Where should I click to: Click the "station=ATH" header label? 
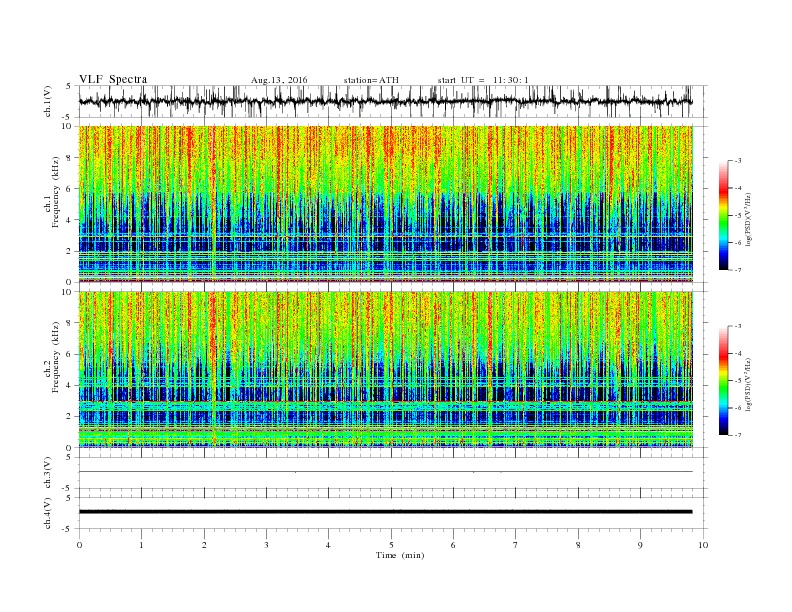[x=371, y=80]
